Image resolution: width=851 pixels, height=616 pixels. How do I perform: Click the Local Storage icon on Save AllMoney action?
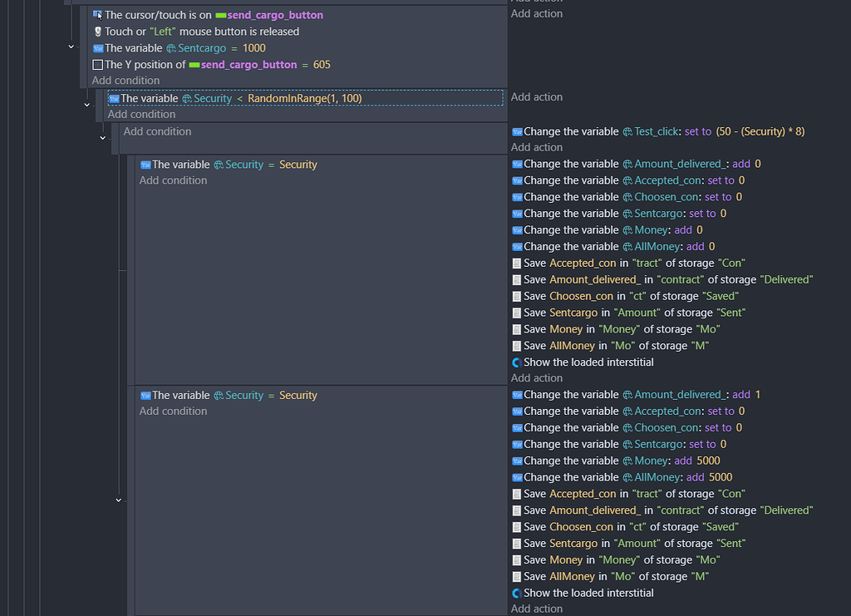(x=517, y=345)
